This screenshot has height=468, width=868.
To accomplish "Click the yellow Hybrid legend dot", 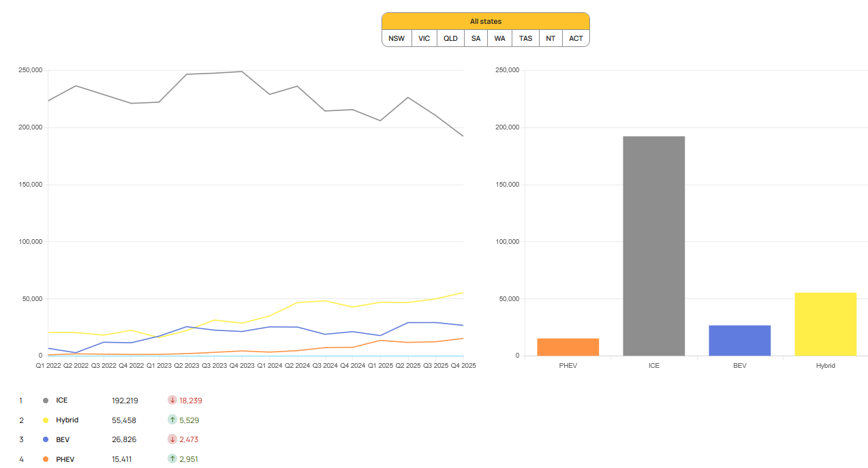I will (46, 420).
